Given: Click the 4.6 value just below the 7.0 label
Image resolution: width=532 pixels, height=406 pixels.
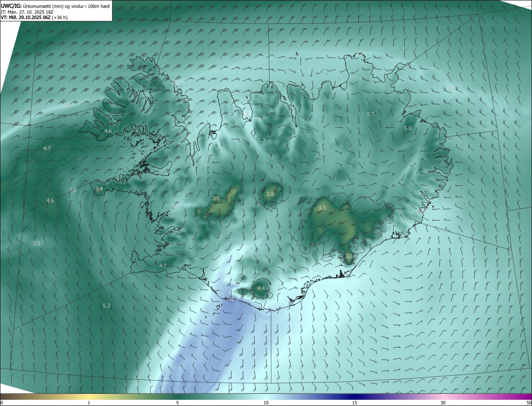Looking at the screenshot, I should (50, 201).
